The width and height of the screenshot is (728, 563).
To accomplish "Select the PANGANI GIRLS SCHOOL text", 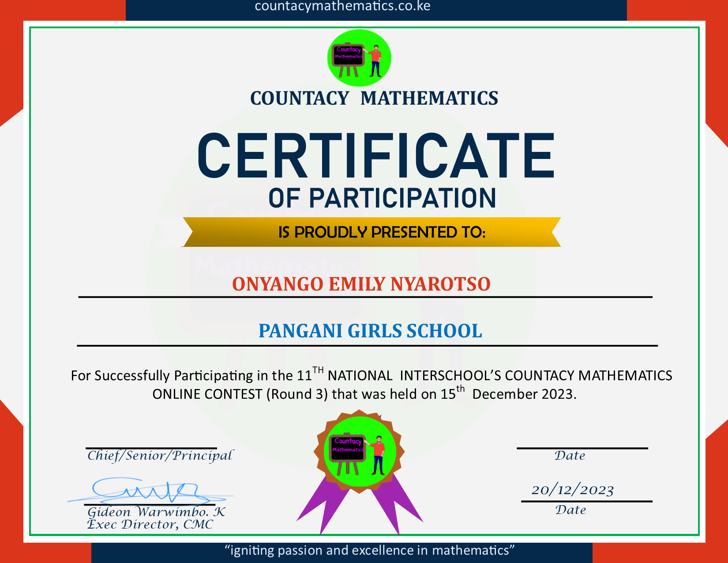I will coord(370,331).
